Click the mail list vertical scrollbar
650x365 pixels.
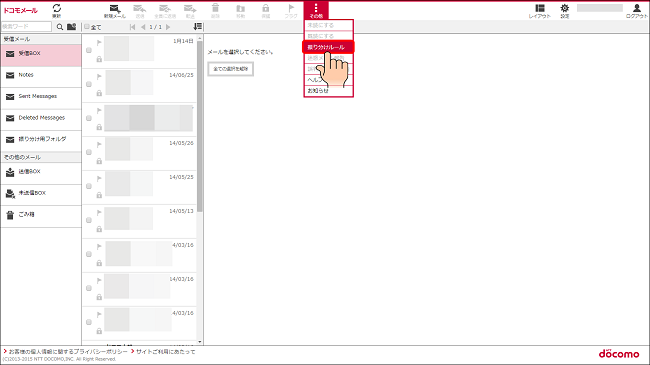pyautogui.click(x=200, y=124)
